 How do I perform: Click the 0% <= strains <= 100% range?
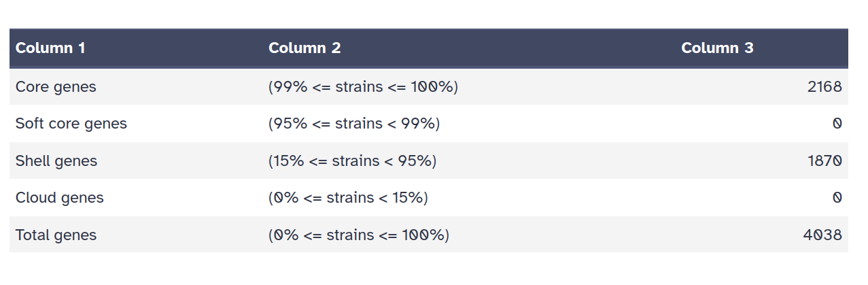click(359, 235)
